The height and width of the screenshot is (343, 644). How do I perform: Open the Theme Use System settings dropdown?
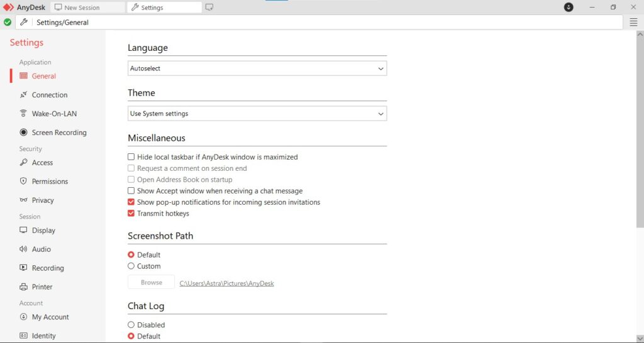[x=257, y=114]
